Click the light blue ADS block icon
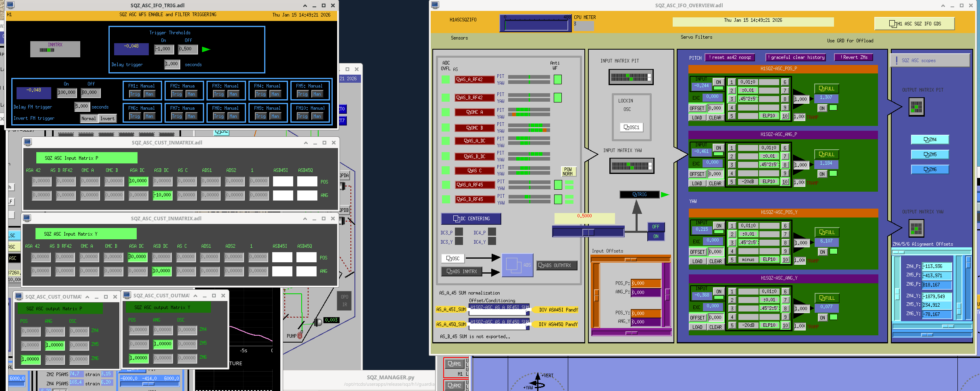 [517, 265]
